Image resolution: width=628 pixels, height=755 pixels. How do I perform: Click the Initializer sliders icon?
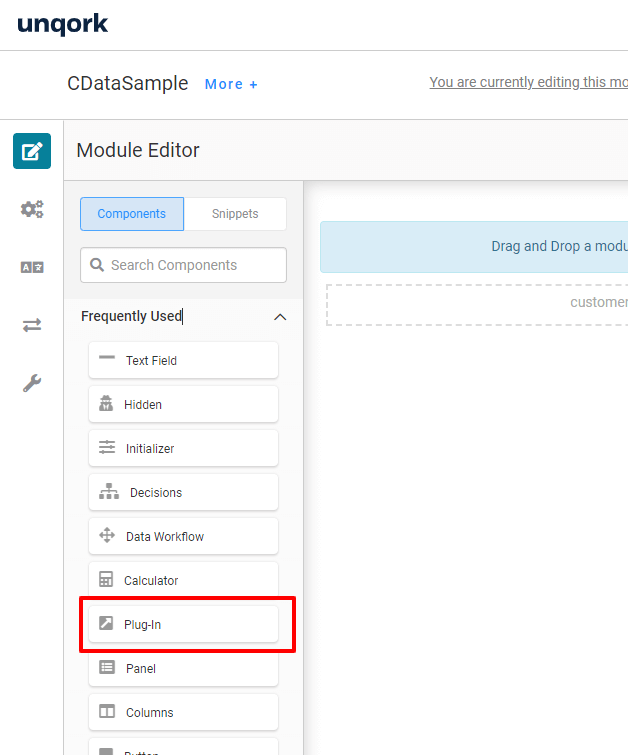[x=107, y=448]
